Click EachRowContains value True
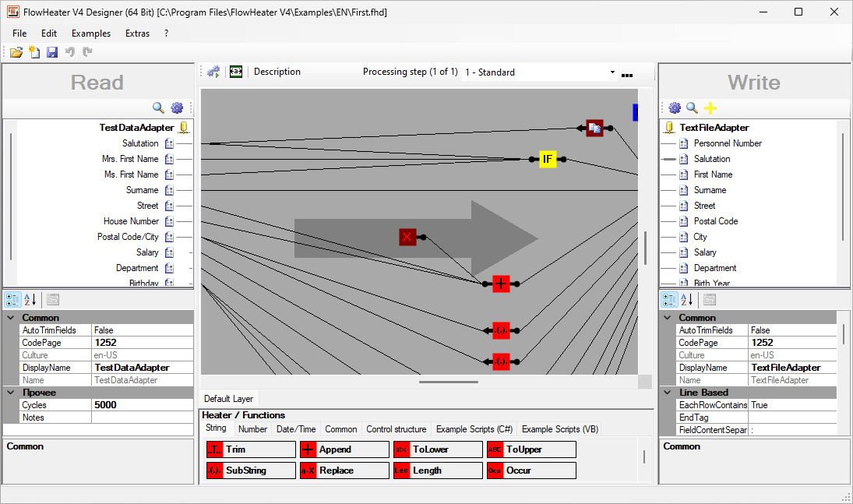 792,405
